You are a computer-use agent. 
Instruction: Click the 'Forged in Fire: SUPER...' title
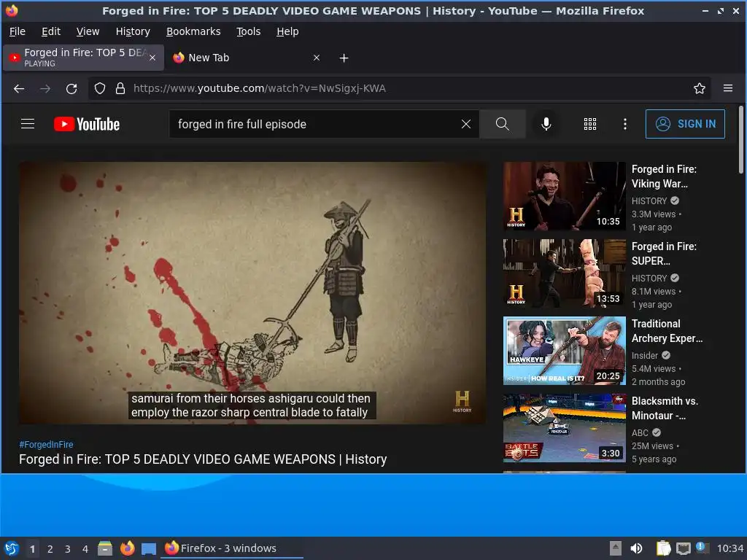(664, 253)
